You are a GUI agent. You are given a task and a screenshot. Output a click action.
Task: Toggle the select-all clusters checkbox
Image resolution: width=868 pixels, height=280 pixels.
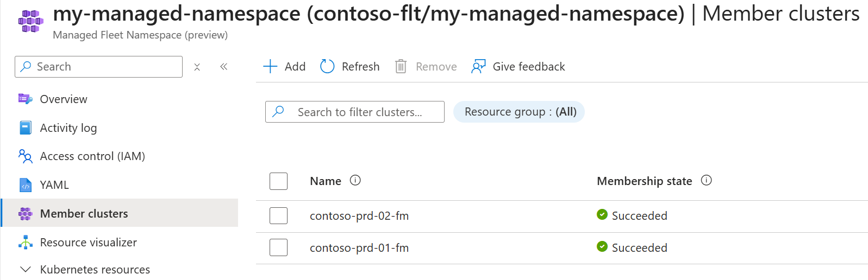point(278,181)
